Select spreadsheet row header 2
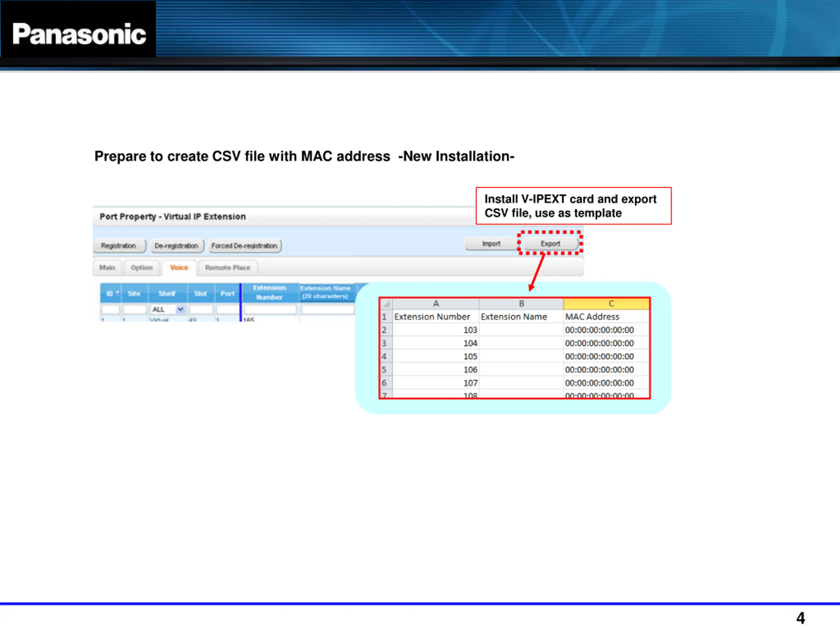Viewport: 840px width, 630px height. tap(386, 330)
